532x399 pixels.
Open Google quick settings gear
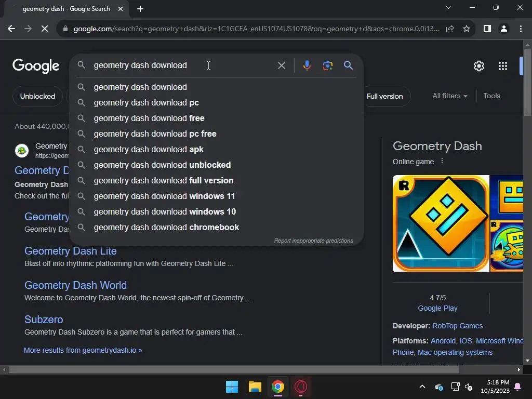(x=478, y=66)
